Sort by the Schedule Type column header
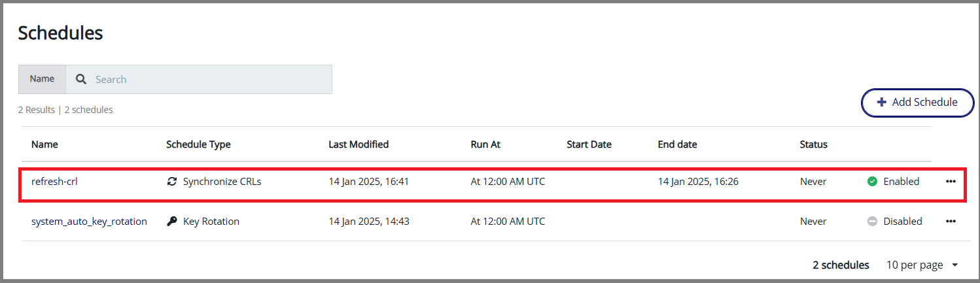 click(198, 144)
